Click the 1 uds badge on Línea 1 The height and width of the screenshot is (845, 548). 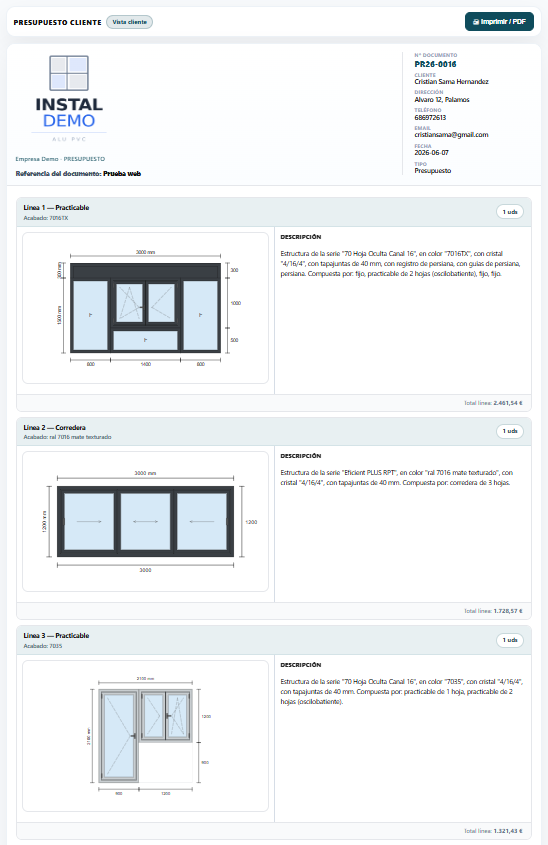click(510, 212)
